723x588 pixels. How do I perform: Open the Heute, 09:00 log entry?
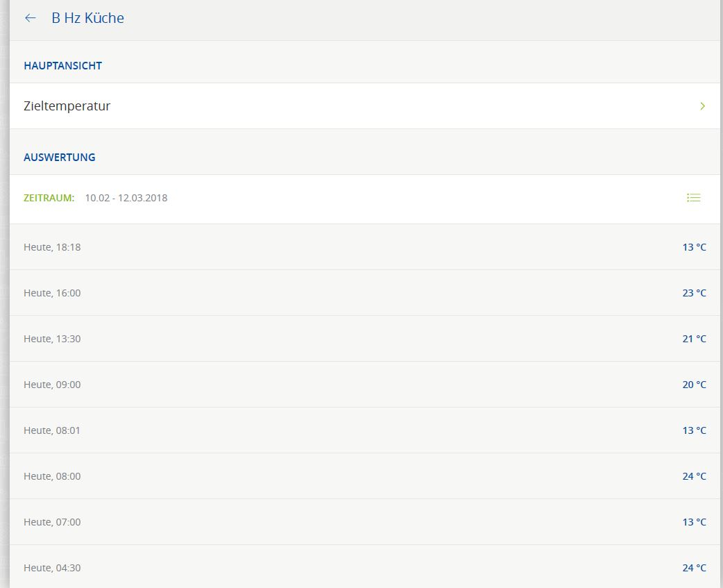point(52,385)
